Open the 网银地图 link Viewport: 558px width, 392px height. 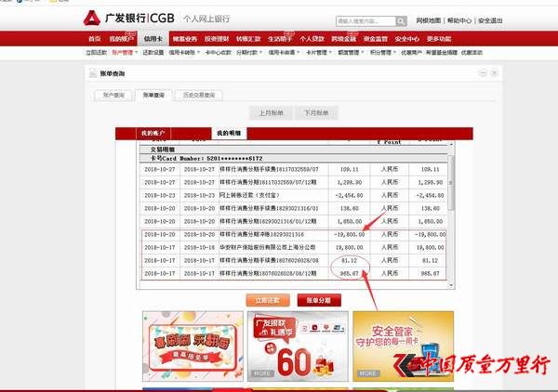(x=429, y=20)
